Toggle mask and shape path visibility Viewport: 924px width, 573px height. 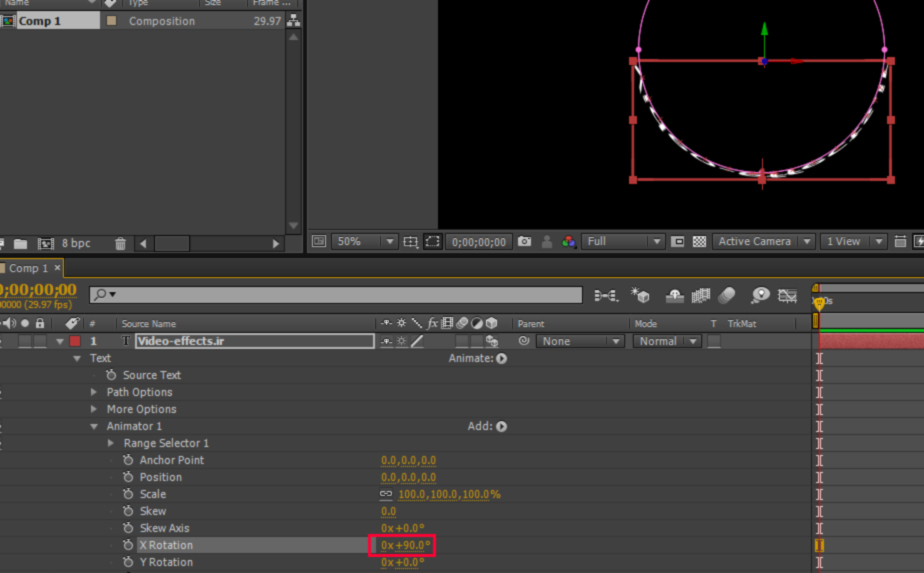point(432,242)
